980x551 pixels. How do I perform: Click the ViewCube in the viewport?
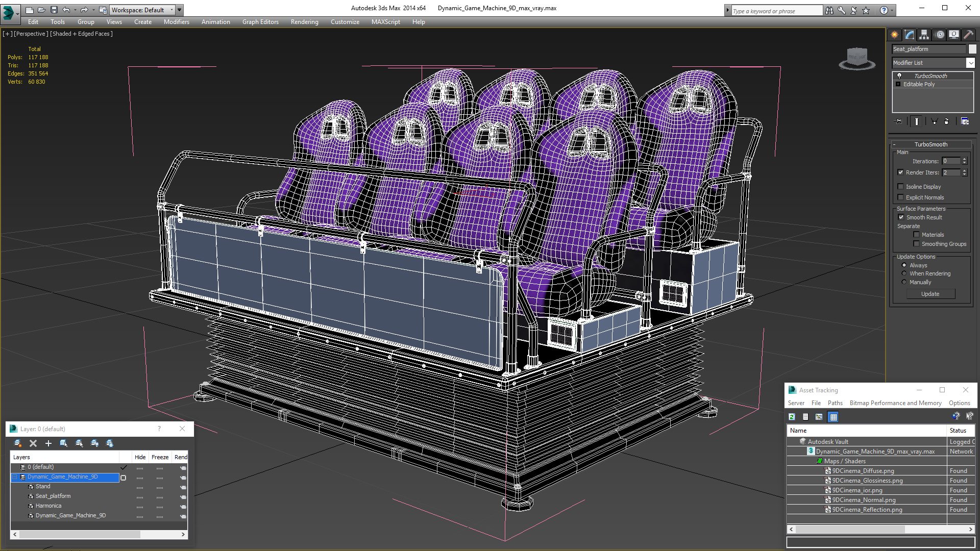click(857, 58)
